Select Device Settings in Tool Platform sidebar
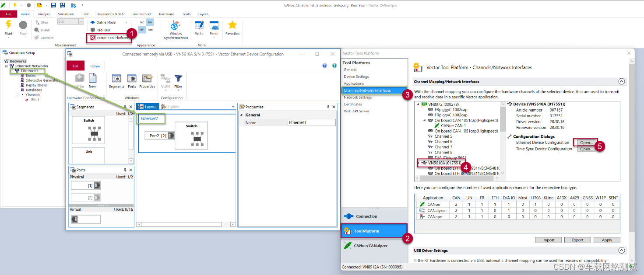644x275 pixels. pyautogui.click(x=356, y=77)
